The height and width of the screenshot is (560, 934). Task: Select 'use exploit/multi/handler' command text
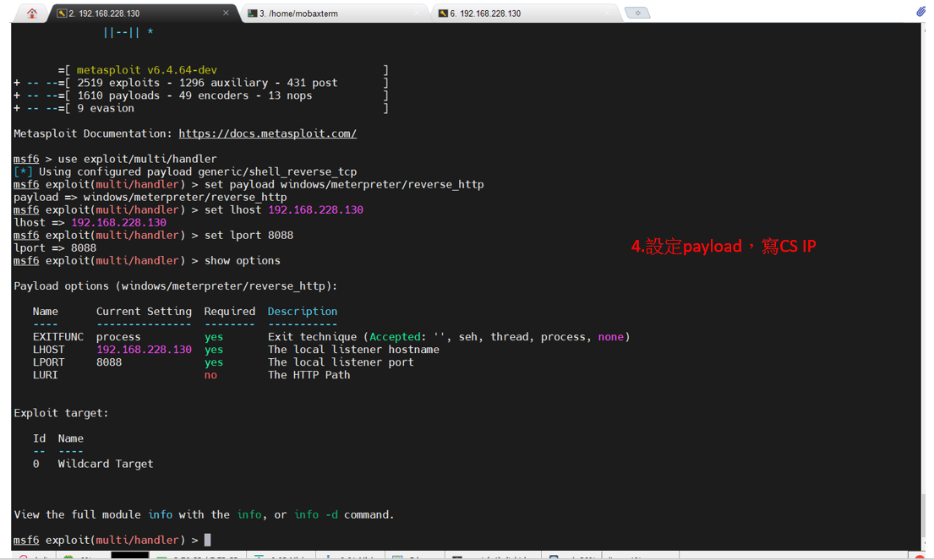(137, 159)
